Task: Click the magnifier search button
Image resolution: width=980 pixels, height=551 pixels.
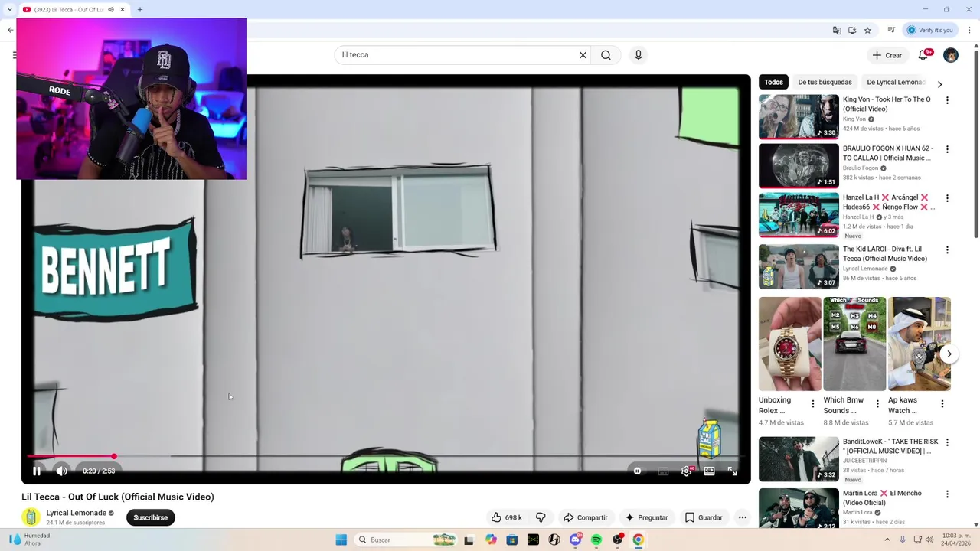Action: [606, 55]
